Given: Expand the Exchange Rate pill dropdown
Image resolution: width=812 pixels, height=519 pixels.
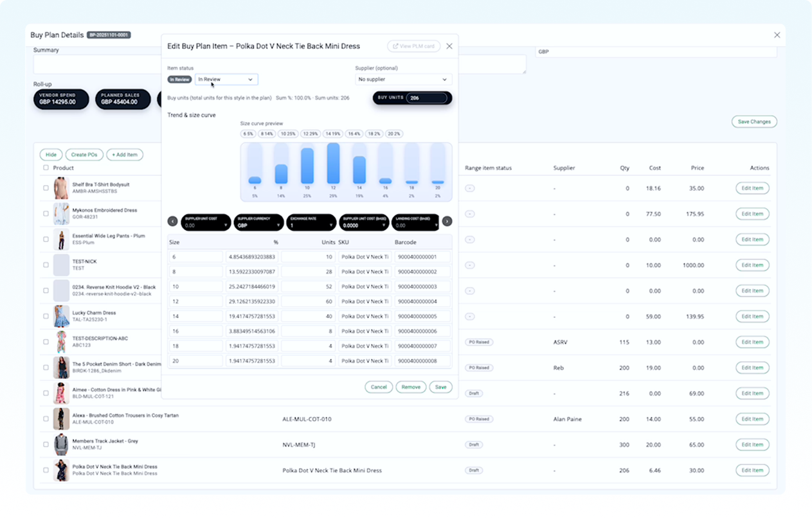Looking at the screenshot, I should click(311, 222).
